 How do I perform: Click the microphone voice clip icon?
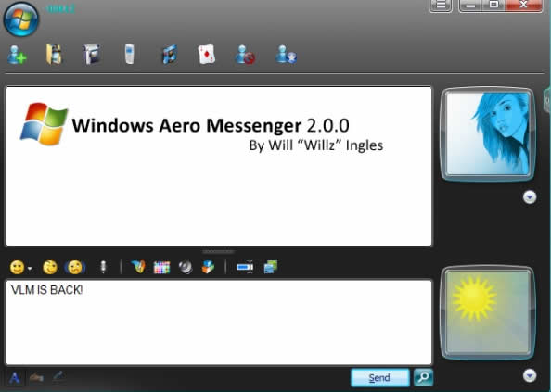click(103, 267)
